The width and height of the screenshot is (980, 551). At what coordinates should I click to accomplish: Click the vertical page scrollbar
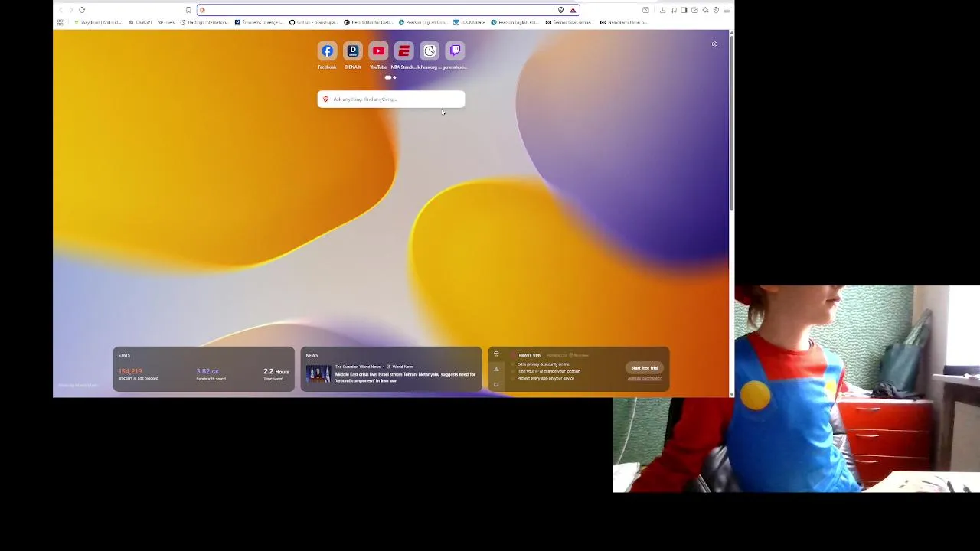tap(732, 122)
